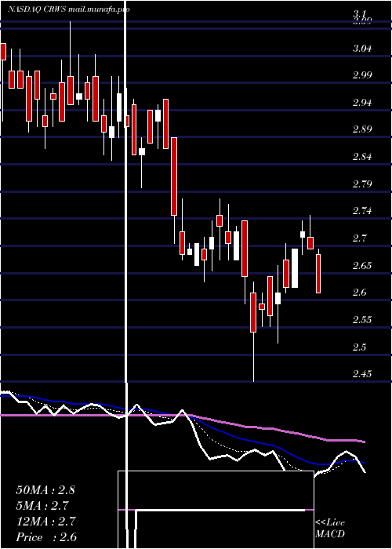Click the '12MA : 2.7' indicator label
392x549 pixels.
[x=45, y=522]
